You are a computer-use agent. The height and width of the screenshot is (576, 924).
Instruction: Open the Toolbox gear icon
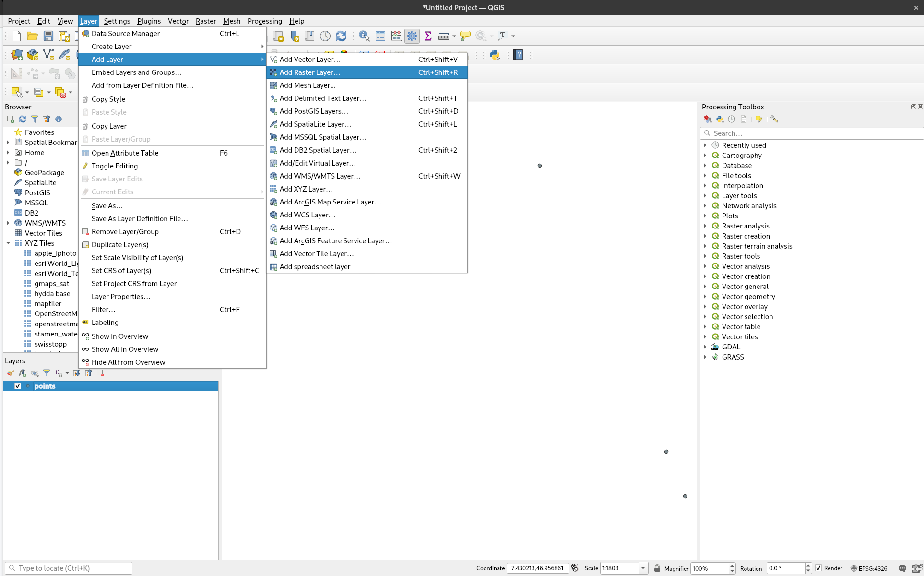412,36
